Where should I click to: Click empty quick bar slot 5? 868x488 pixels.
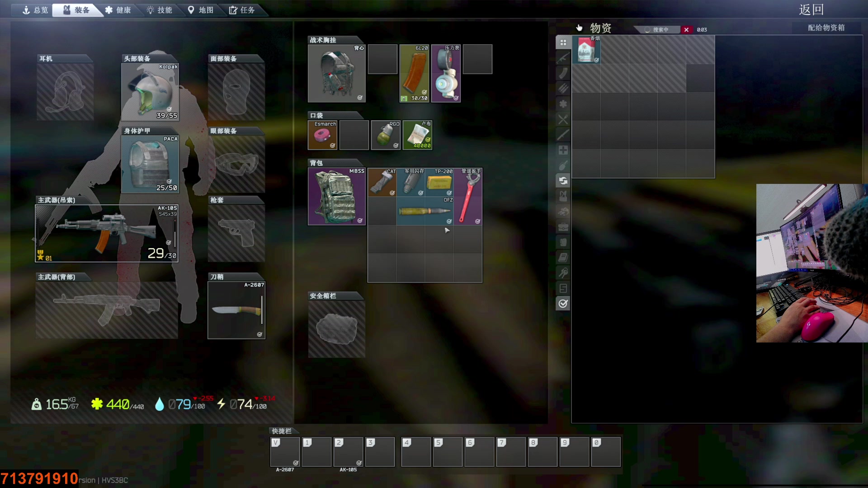tap(448, 451)
